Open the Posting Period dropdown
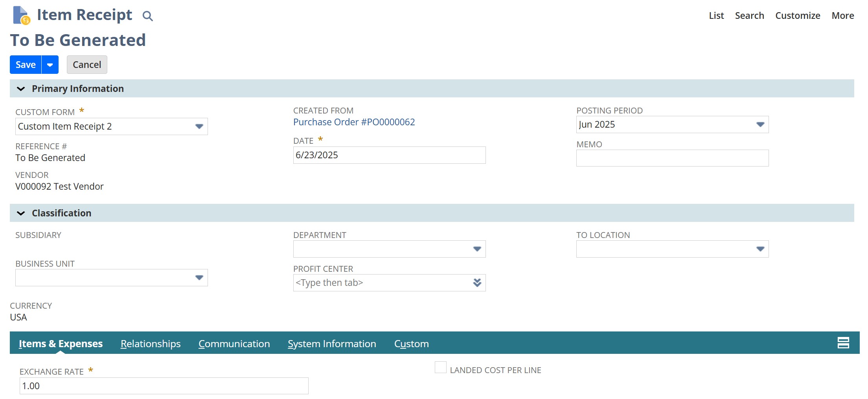868x399 pixels. pyautogui.click(x=760, y=124)
